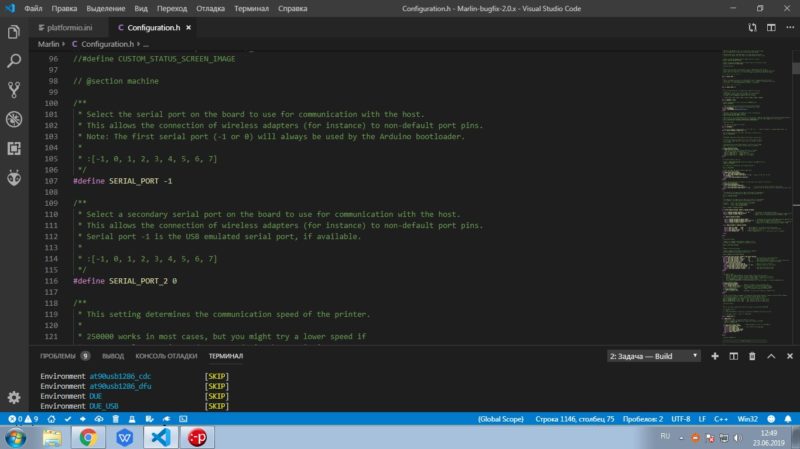
Task: Open the PlatformIO alien-head view
Action: click(x=14, y=178)
